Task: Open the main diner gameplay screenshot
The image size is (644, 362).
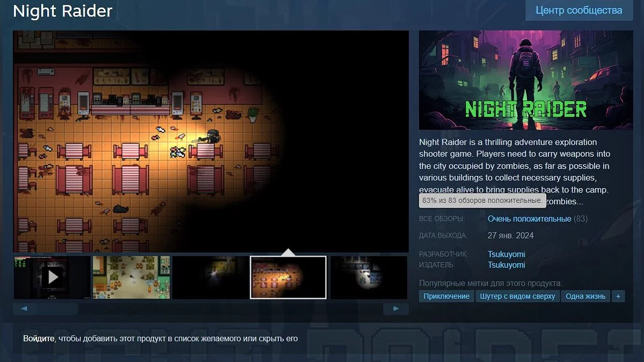Action: tap(211, 142)
